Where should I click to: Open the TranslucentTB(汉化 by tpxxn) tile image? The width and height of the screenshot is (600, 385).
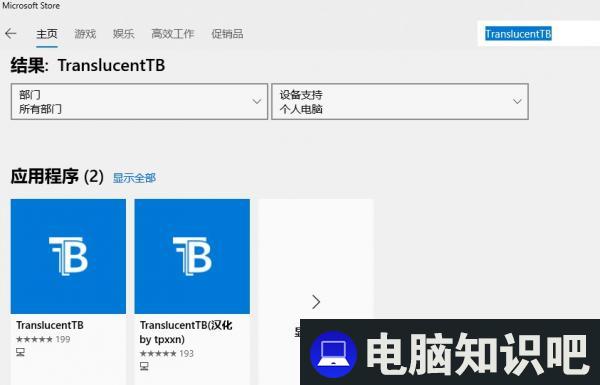(192, 256)
